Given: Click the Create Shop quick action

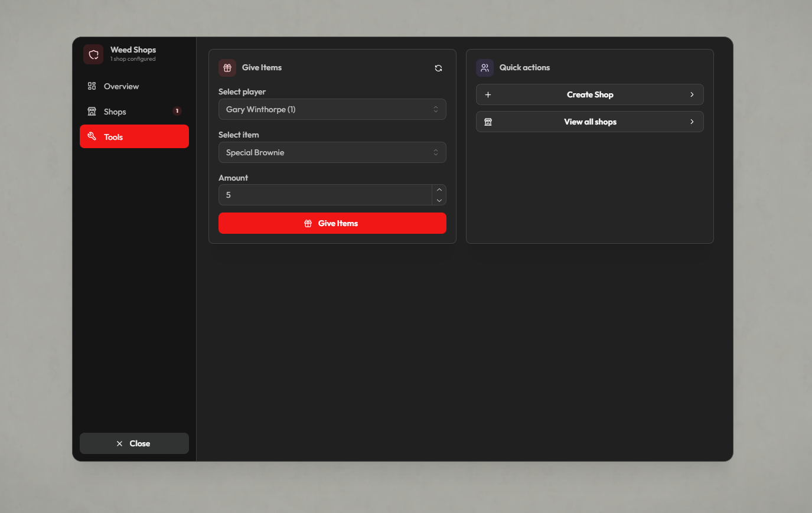Looking at the screenshot, I should (590, 94).
